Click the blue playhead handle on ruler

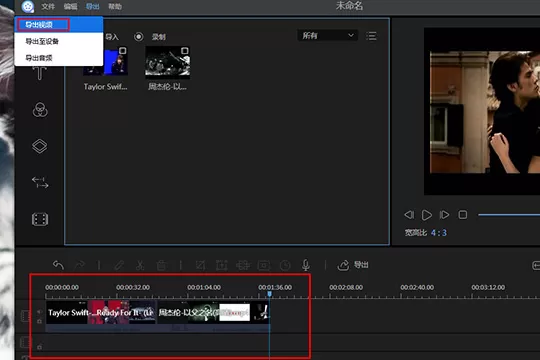pyautogui.click(x=270, y=294)
